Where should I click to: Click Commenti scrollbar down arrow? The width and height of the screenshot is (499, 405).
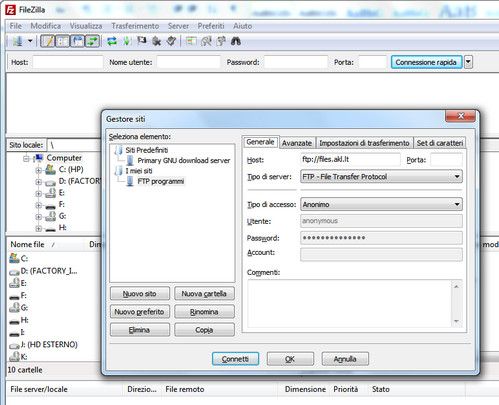[x=456, y=321]
